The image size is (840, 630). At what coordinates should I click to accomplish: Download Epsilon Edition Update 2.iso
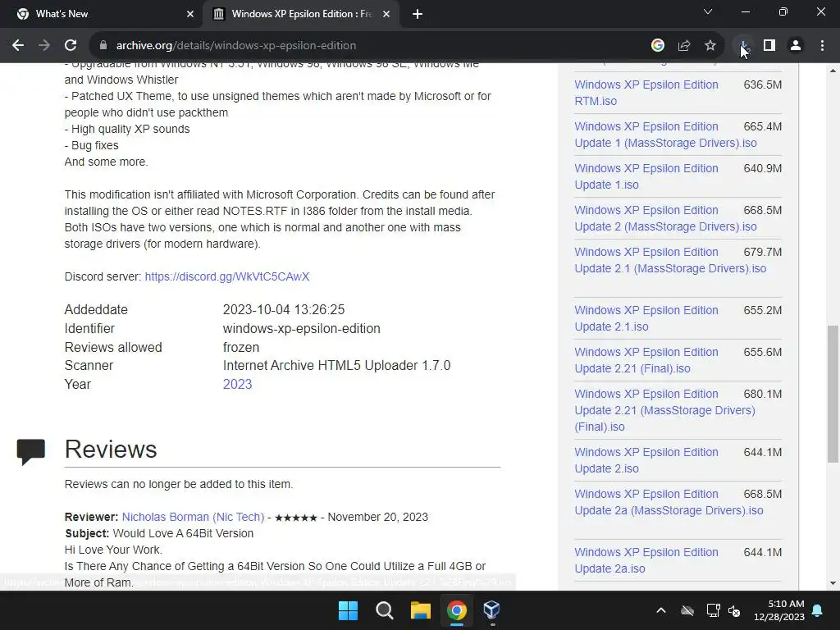[646, 460]
